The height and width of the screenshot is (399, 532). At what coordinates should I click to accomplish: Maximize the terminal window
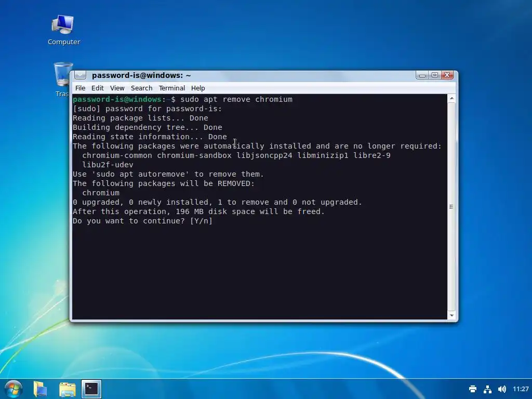435,75
